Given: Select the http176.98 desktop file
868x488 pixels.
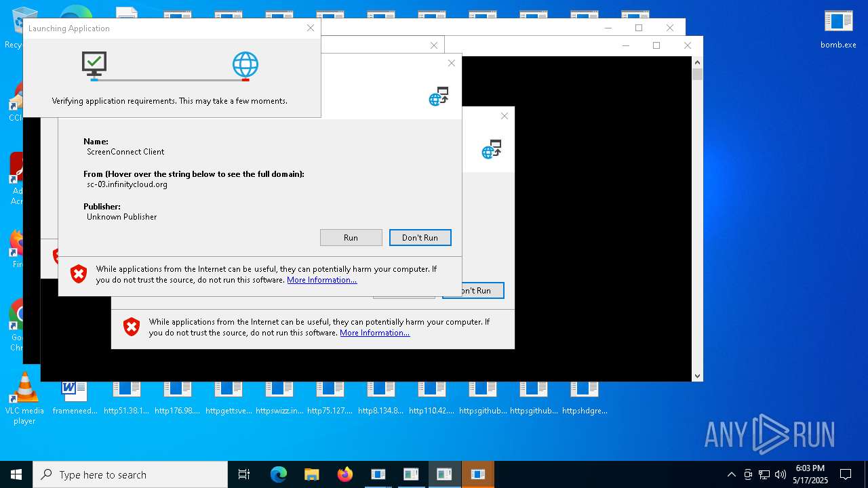Looking at the screenshot, I should coord(177,399).
